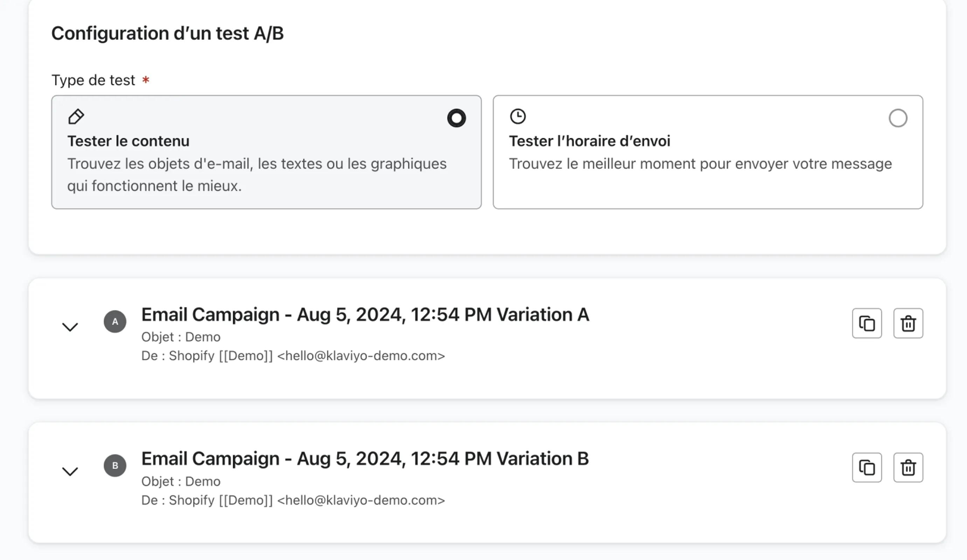Open the Variation B campaign title
Viewport: 967px width, 560px height.
tap(364, 459)
